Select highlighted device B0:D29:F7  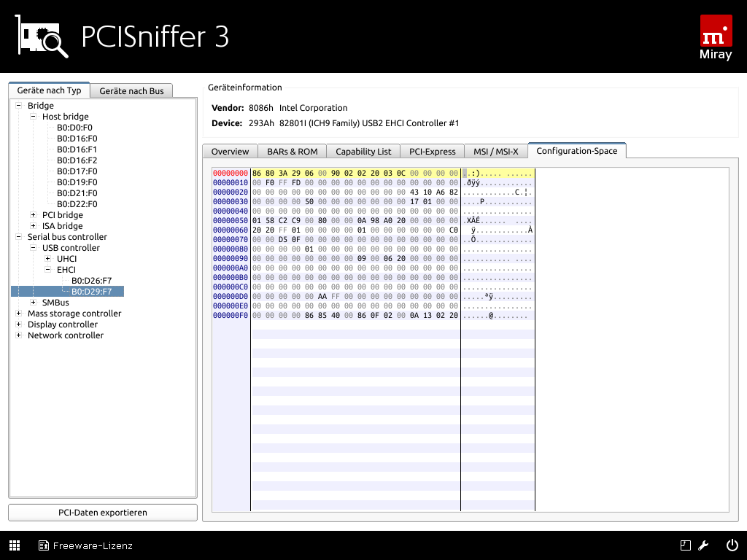[91, 292]
